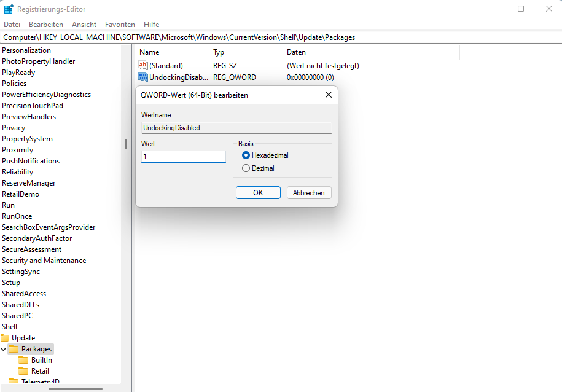562x392 pixels.
Task: Click the tree pane vertical scrollbar thumb
Action: tap(126, 144)
